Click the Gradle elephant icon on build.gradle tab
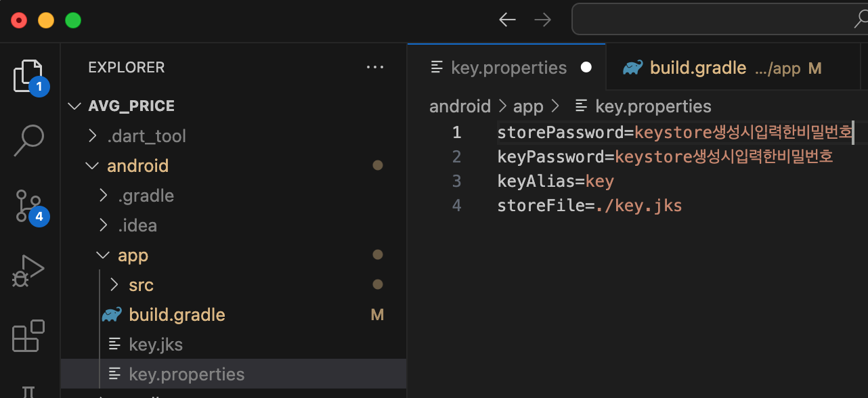Viewport: 868px width, 398px height. 633,68
